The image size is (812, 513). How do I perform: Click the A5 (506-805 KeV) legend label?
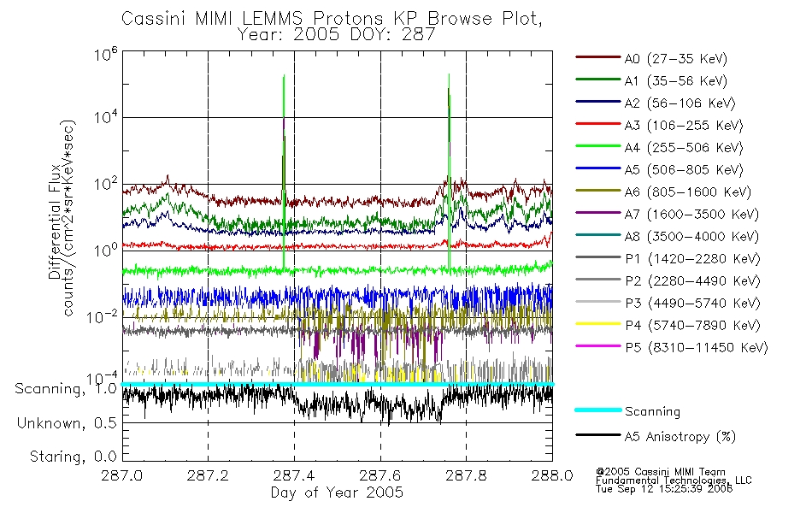click(684, 170)
